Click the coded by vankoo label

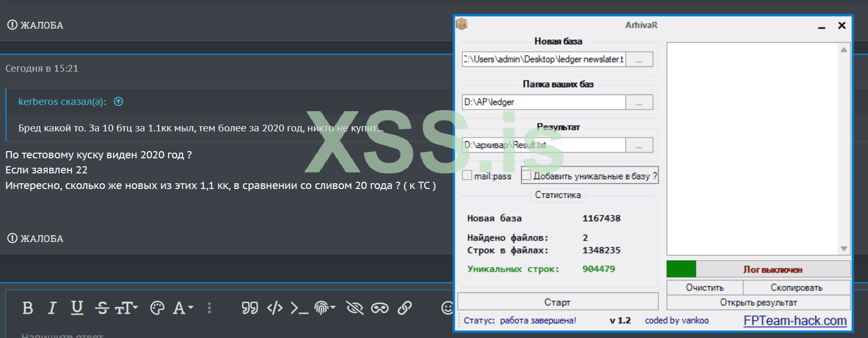click(677, 320)
